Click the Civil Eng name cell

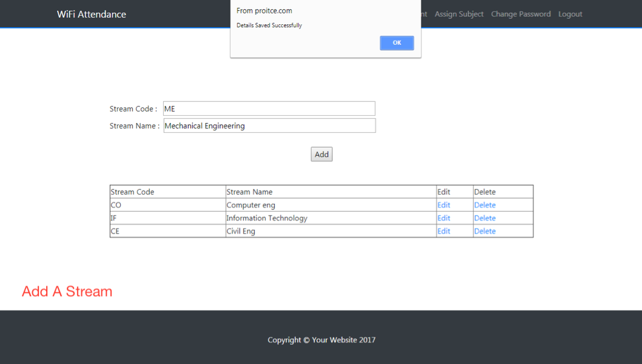[241, 231]
